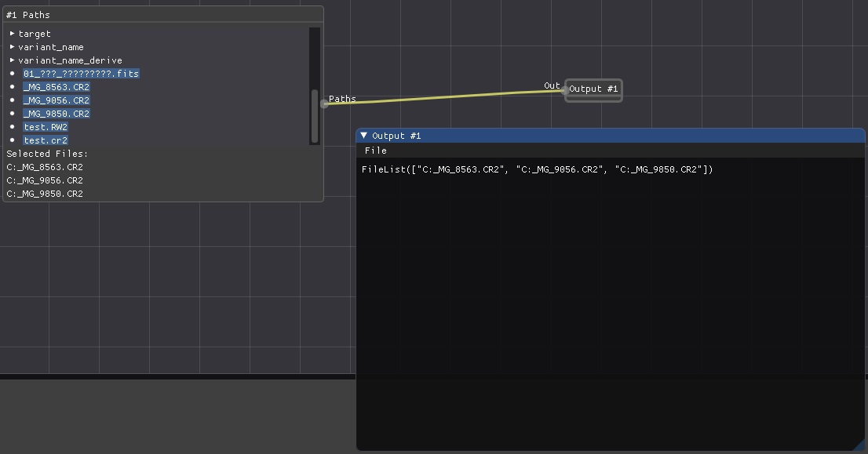Select the _MG_8563.CR2 file entry
Viewport: 868px width, 454px height.
[57, 87]
